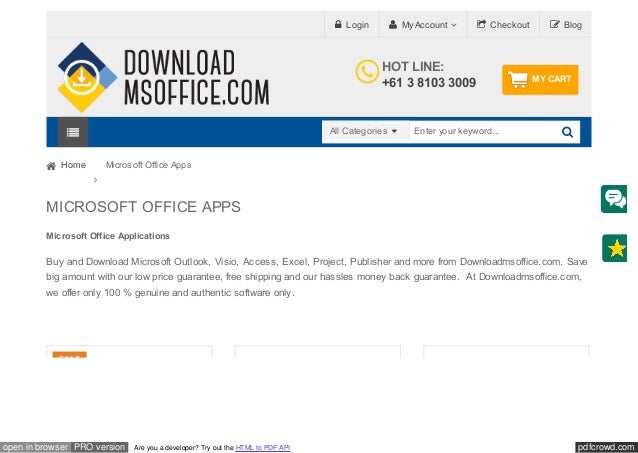Screen dimensions: 638x453
Task: Click the Download MSOffice.com site title
Action: tap(196, 77)
